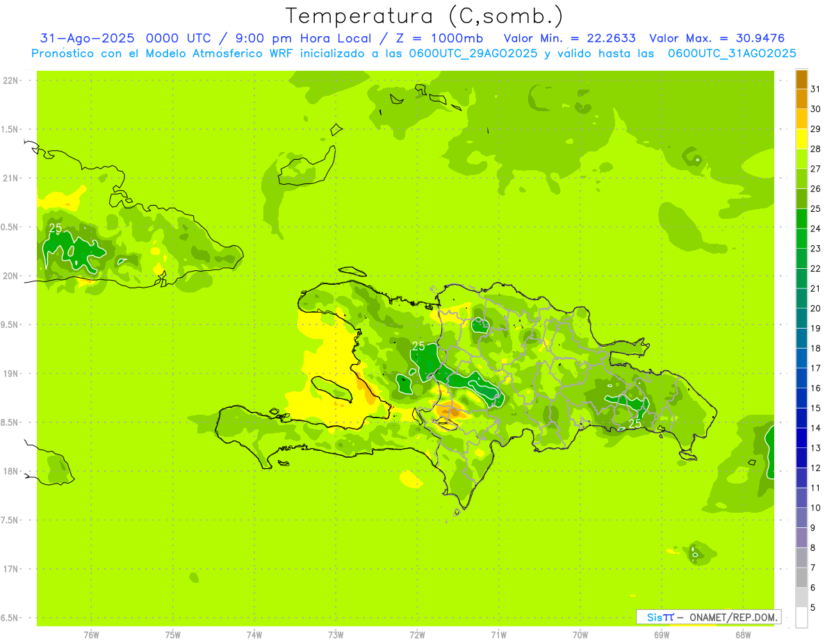Viewport: 834px width, 644px height.
Task: Pick the purple swatch between 9 and 10
Action: click(801, 518)
